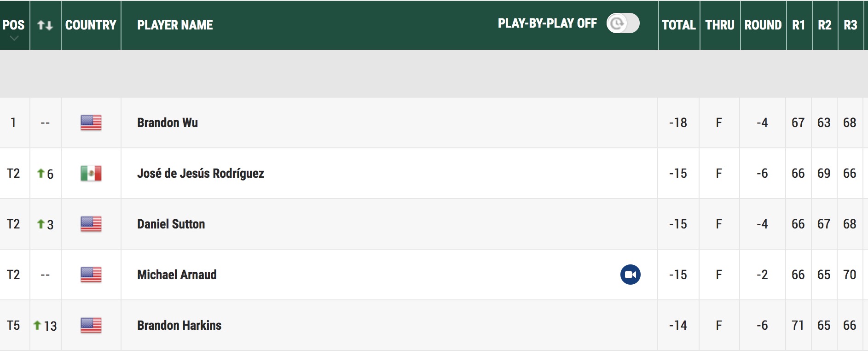This screenshot has width=868, height=351.
Task: Sort by the PLAYER NAME header
Action: pos(175,25)
